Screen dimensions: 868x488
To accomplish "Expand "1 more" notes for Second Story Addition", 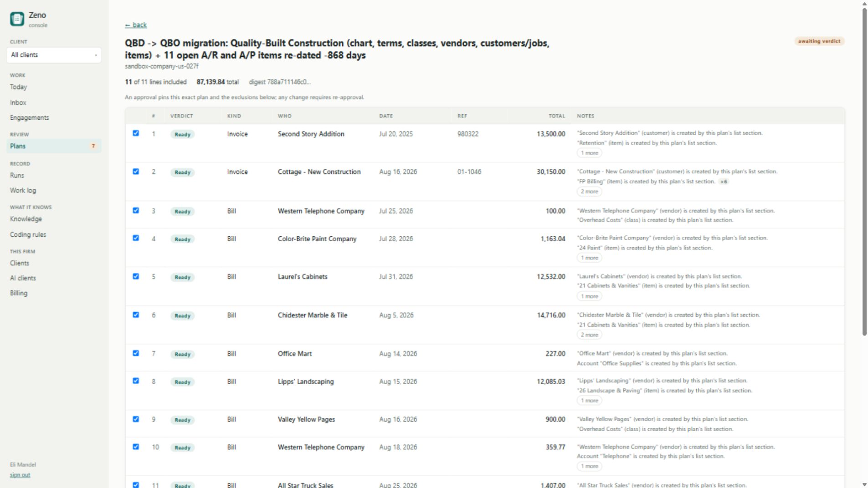I will 589,153.
